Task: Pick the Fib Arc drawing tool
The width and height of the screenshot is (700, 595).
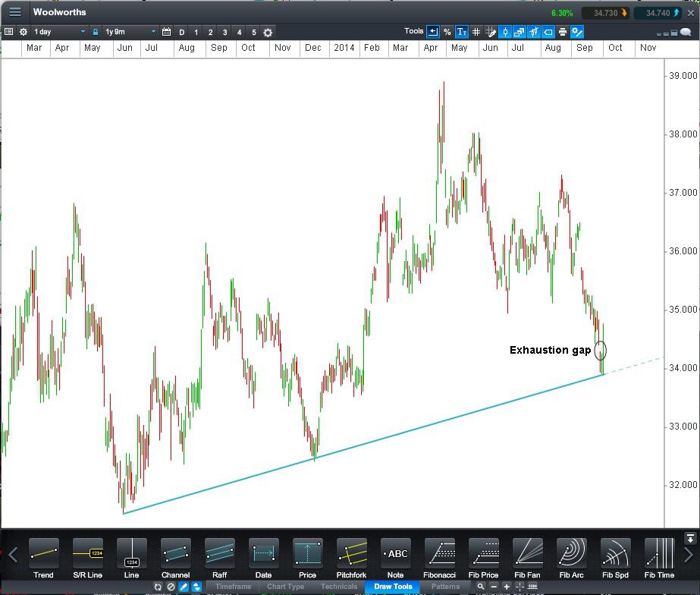Action: [571, 558]
